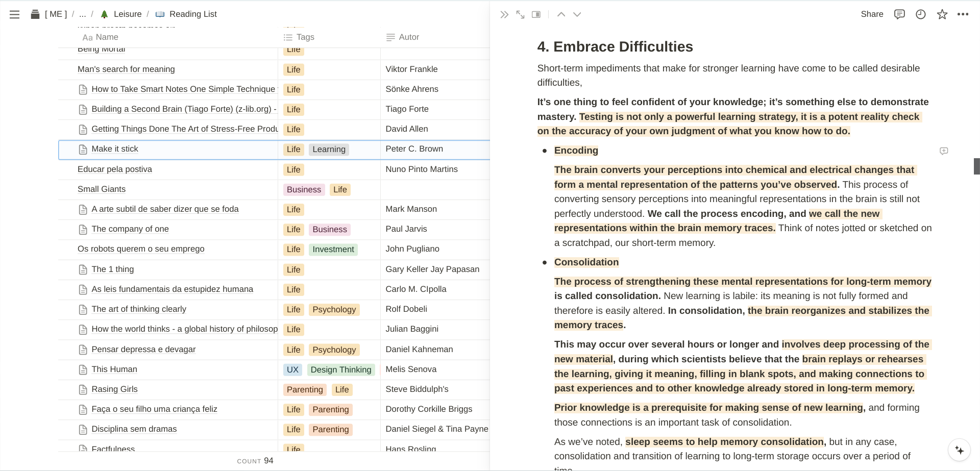The height and width of the screenshot is (471, 980).
Task: Click page icon for Disciplina sem dramas
Action: [83, 430]
